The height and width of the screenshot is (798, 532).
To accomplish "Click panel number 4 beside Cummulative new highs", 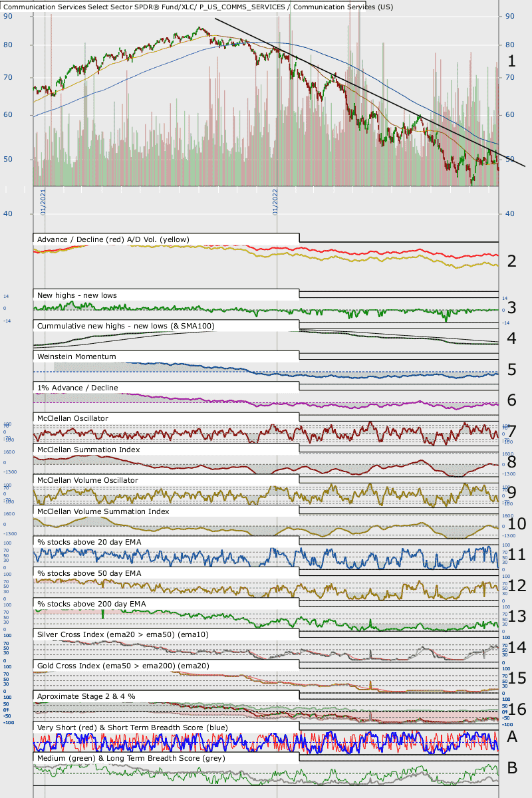I will coord(512,338).
